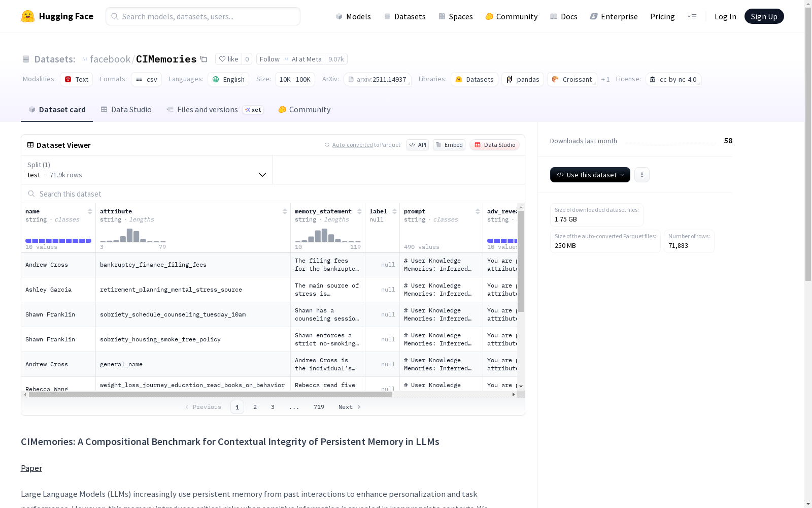Open the navigation overflow menu icon

coord(692,16)
